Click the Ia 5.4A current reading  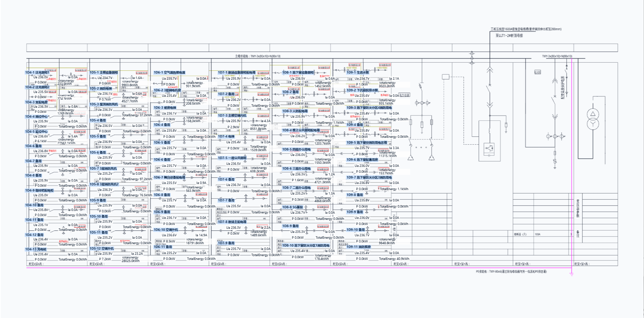click(73, 136)
